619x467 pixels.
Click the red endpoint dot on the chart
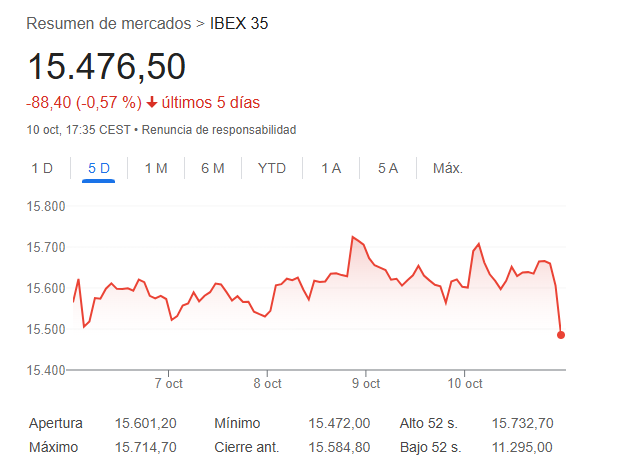point(561,335)
